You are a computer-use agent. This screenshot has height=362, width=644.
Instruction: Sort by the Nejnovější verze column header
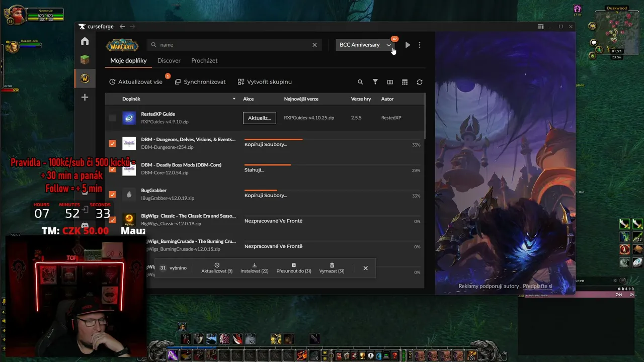tap(301, 99)
